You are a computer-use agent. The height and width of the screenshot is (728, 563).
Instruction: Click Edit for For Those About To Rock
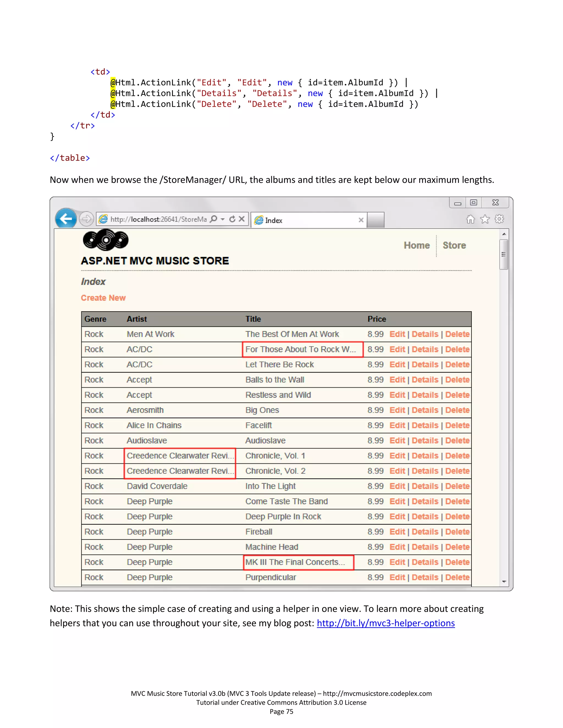pos(397,350)
